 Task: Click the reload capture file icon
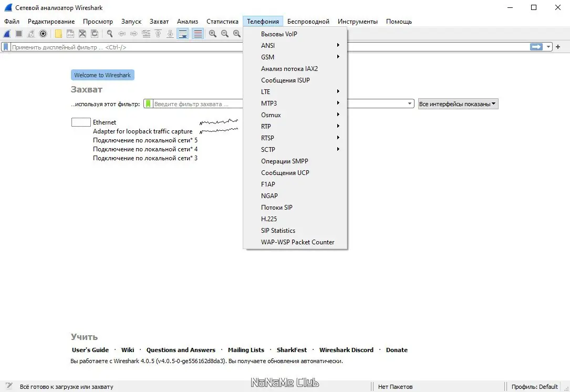point(95,34)
